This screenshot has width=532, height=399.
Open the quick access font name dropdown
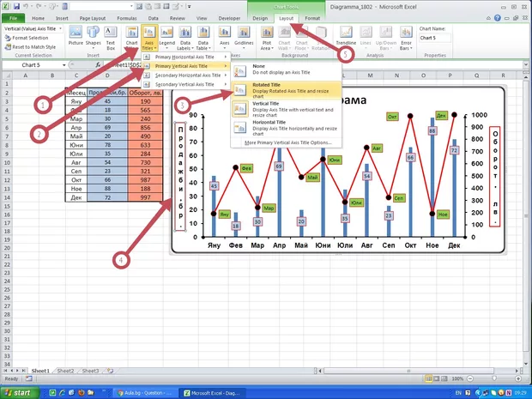click(131, 6)
